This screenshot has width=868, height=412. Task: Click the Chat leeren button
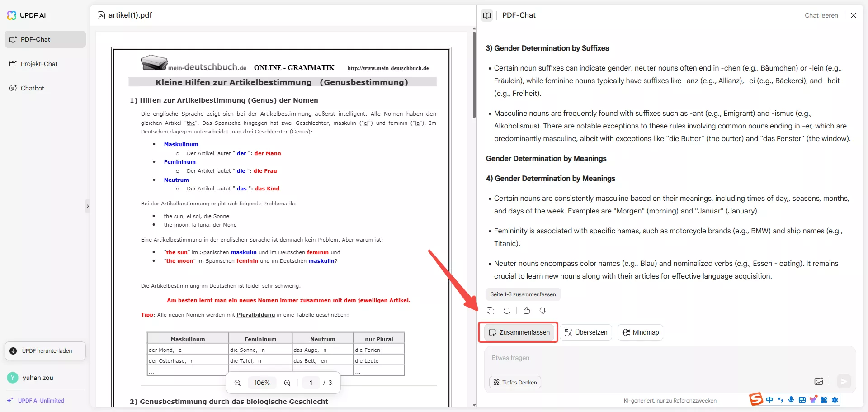click(x=821, y=15)
